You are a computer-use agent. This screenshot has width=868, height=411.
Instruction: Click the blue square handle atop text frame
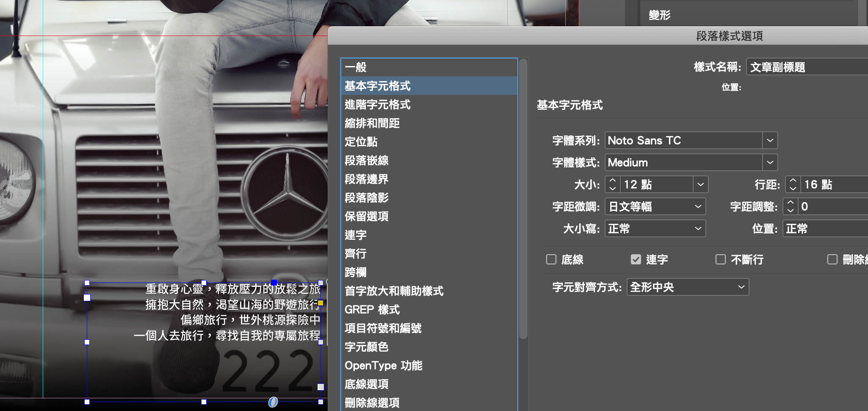[x=274, y=283]
